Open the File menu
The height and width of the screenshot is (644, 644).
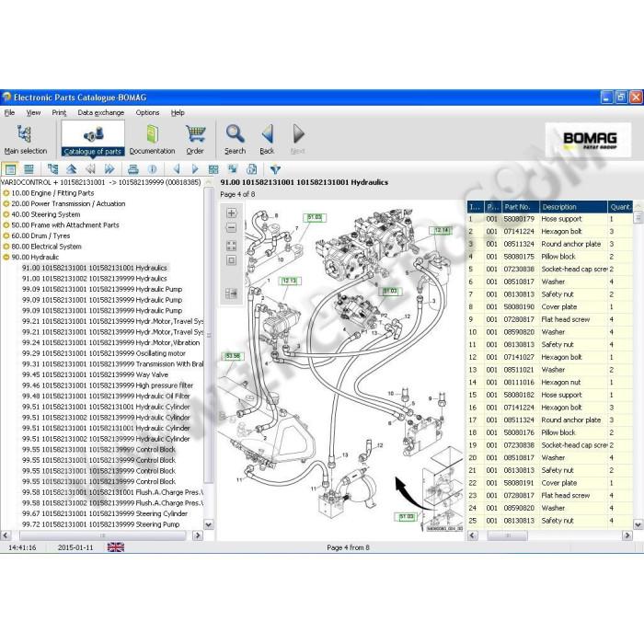click(x=9, y=112)
